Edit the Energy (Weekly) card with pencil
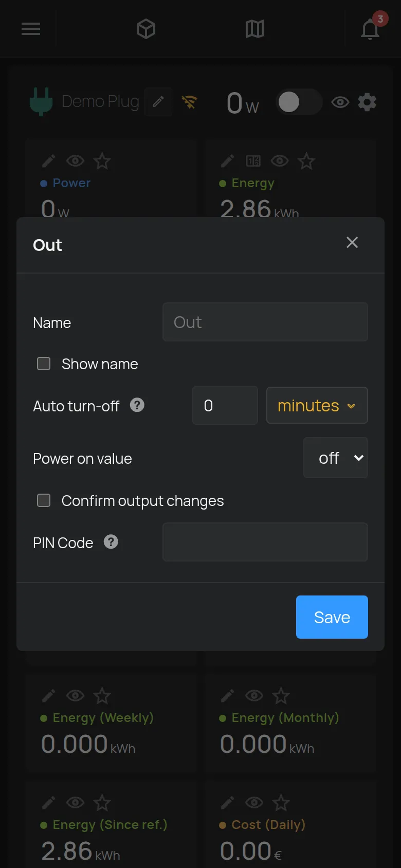This screenshot has width=401, height=868. (x=48, y=696)
